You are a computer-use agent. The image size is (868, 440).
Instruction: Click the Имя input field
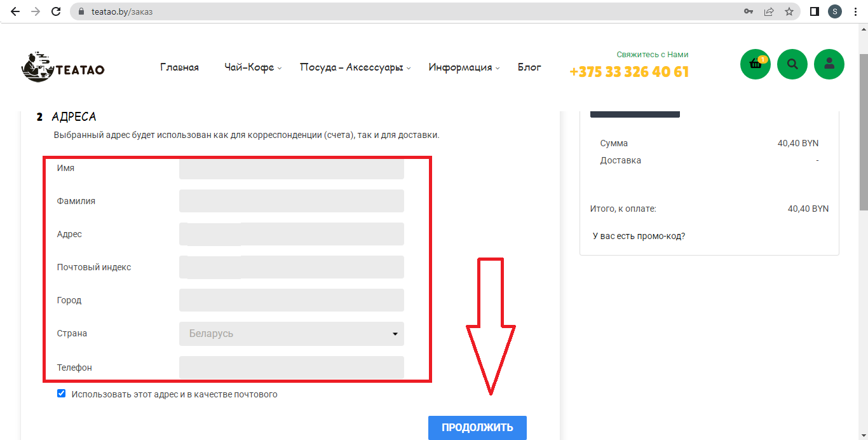point(291,169)
